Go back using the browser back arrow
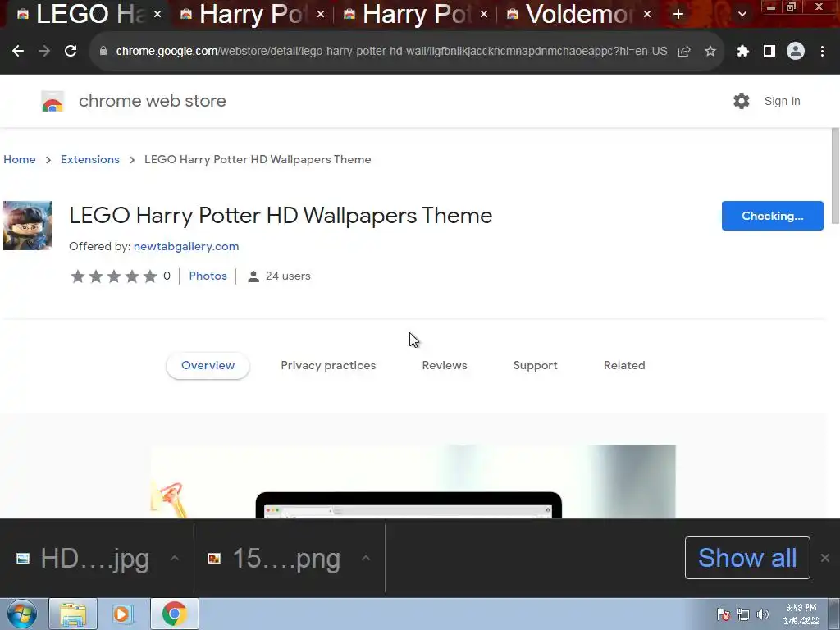This screenshot has width=840, height=630. click(x=18, y=51)
